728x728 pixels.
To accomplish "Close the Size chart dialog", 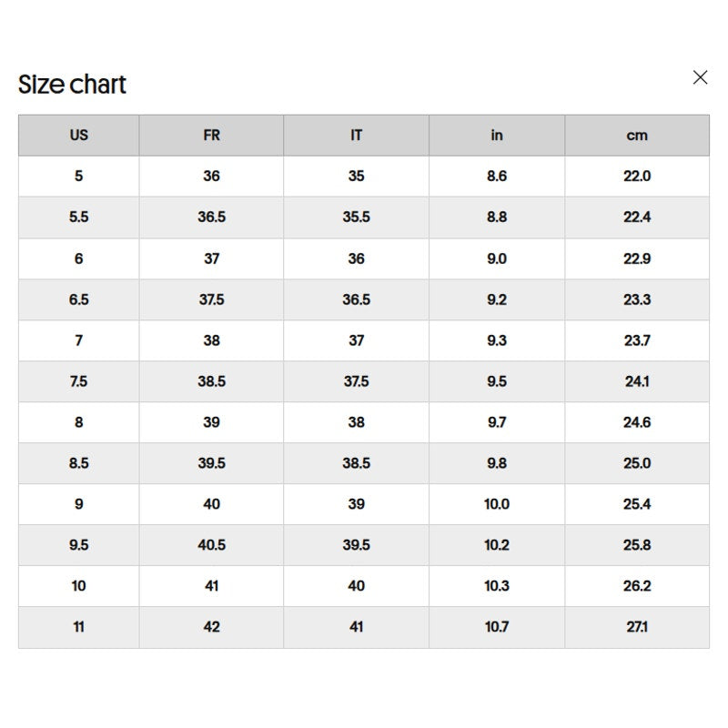I will click(700, 77).
